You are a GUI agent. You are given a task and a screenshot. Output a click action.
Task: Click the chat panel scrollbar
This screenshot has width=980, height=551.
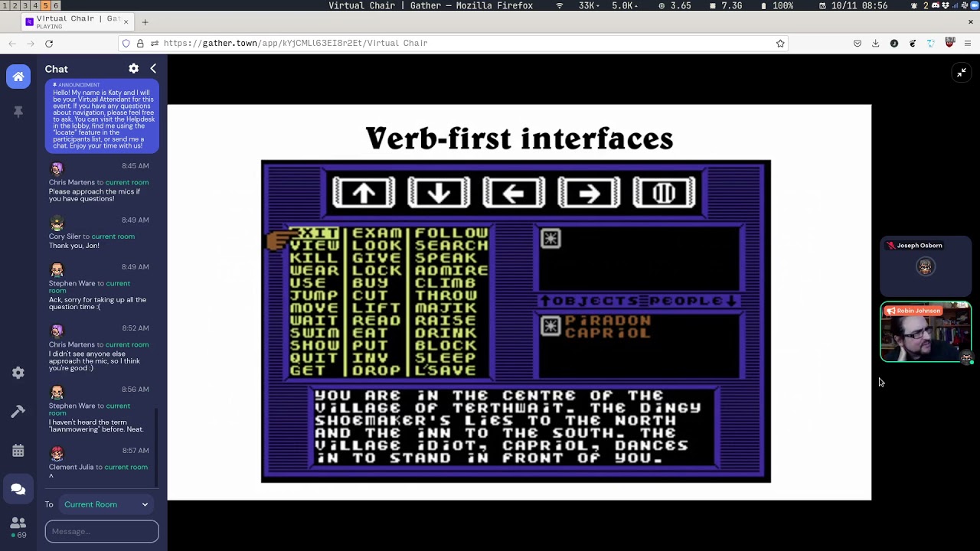coord(157,446)
